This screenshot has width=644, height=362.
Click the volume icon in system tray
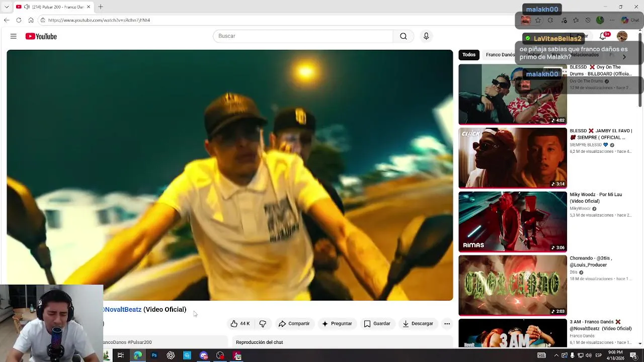click(588, 355)
